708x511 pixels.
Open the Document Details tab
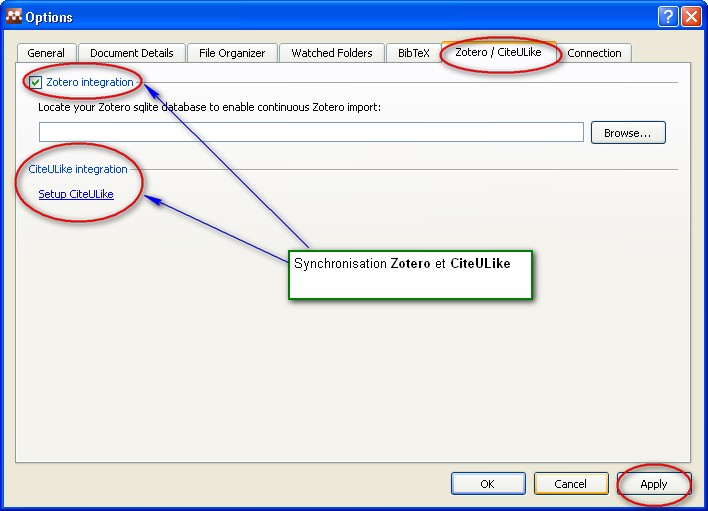(x=131, y=53)
